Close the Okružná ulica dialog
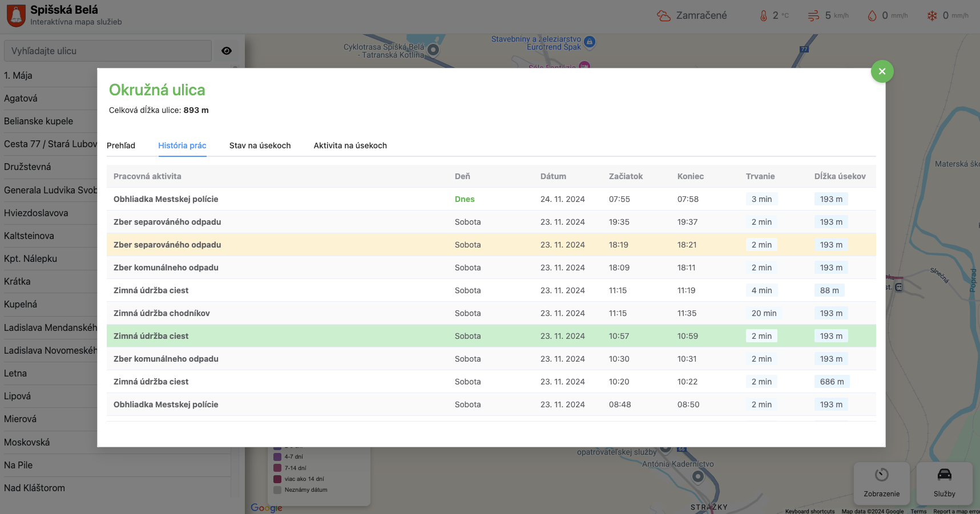 pos(882,71)
